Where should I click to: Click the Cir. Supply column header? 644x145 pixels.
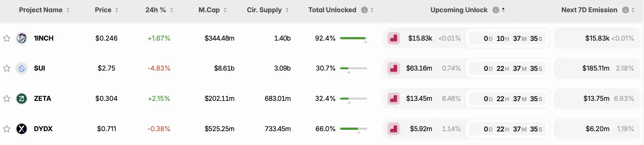(264, 10)
